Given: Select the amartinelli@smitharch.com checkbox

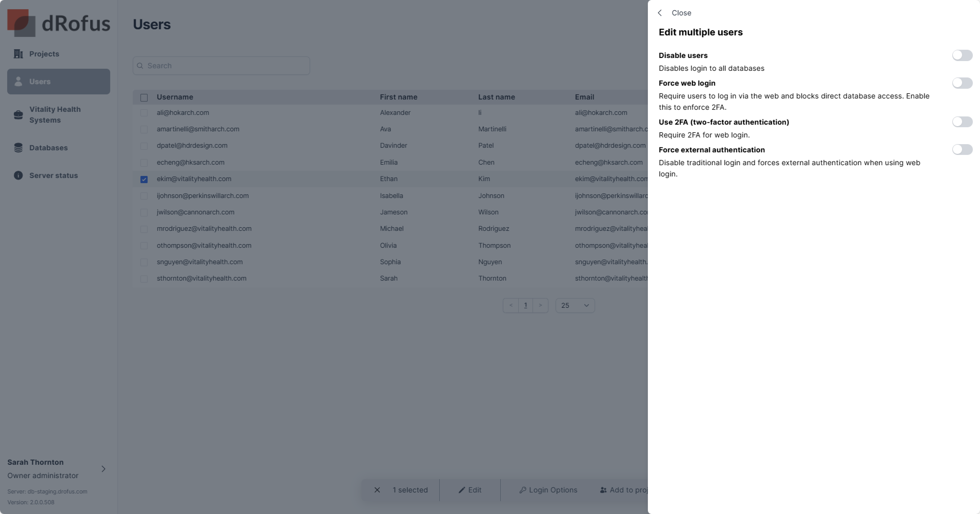Looking at the screenshot, I should point(144,130).
